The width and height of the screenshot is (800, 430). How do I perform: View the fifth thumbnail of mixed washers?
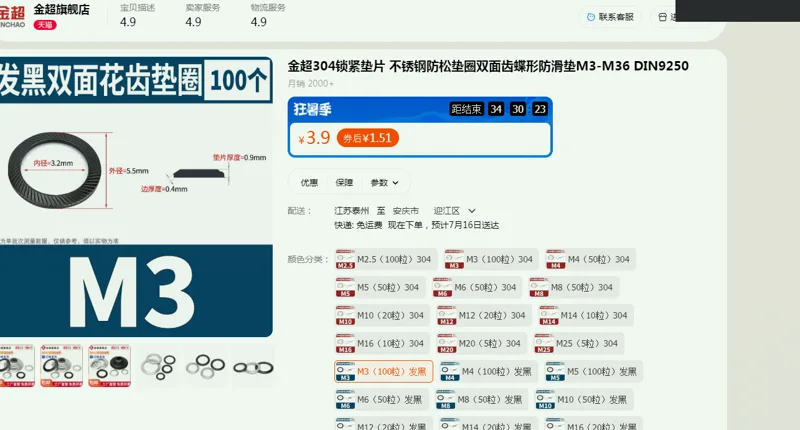[205, 366]
